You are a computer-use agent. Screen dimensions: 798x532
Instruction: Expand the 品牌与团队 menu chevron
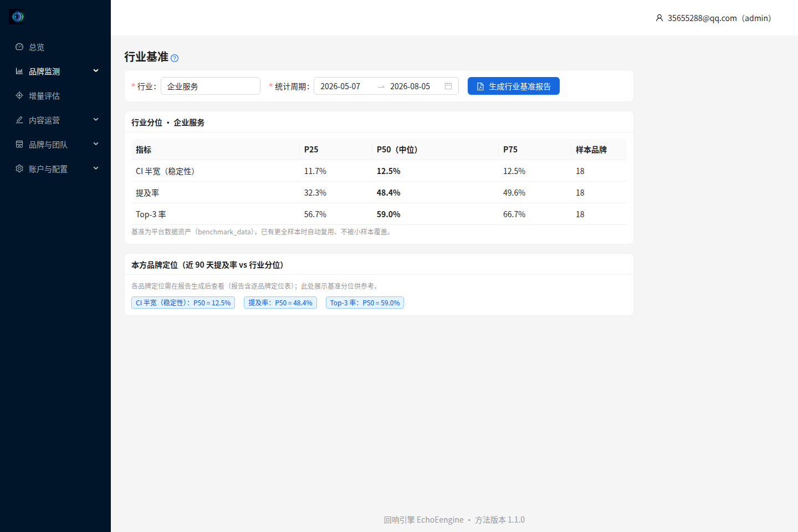pyautogui.click(x=96, y=144)
